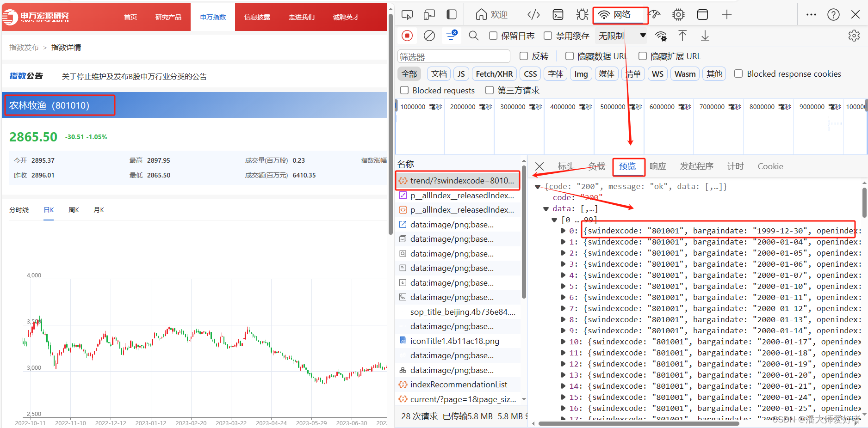868x428 pixels.
Task: Check the Hide data URLs checkbox
Action: (x=570, y=56)
